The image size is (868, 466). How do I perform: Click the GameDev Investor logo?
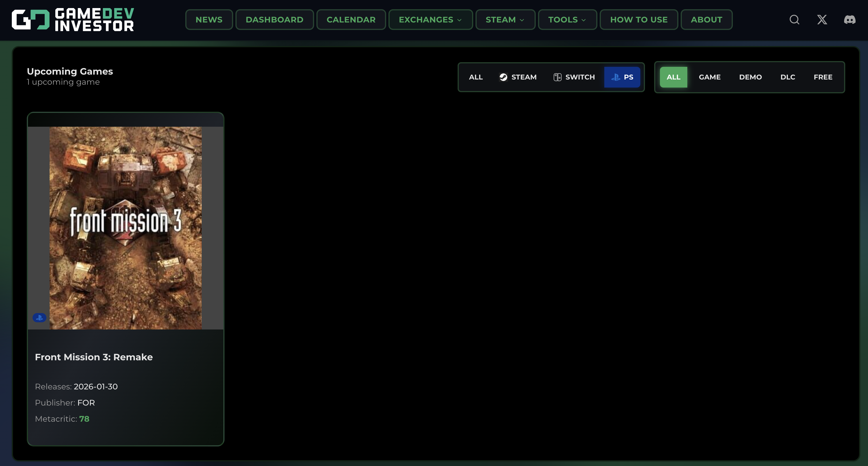(x=73, y=20)
